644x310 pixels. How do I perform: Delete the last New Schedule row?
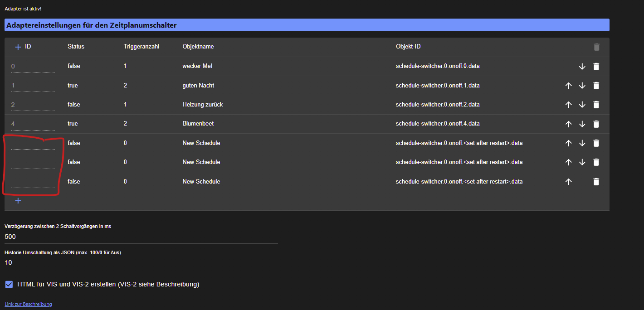pos(596,182)
